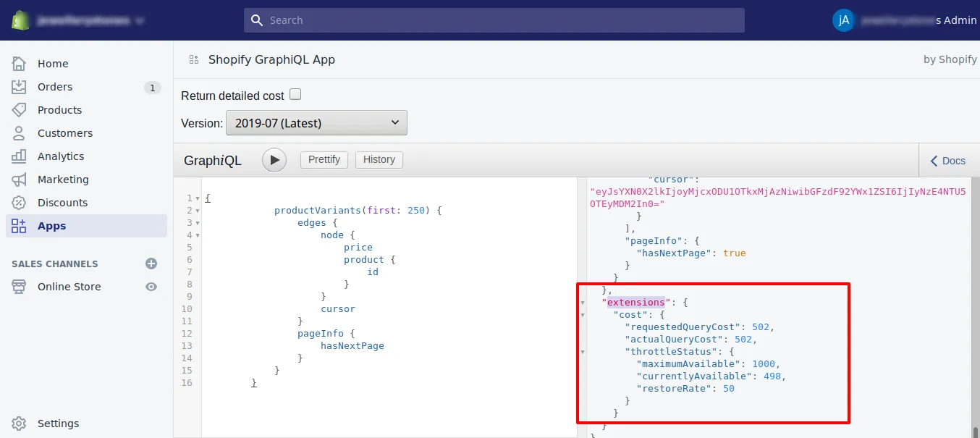Click the Marketing megaphone icon
The height and width of the screenshot is (438, 980).
point(20,180)
